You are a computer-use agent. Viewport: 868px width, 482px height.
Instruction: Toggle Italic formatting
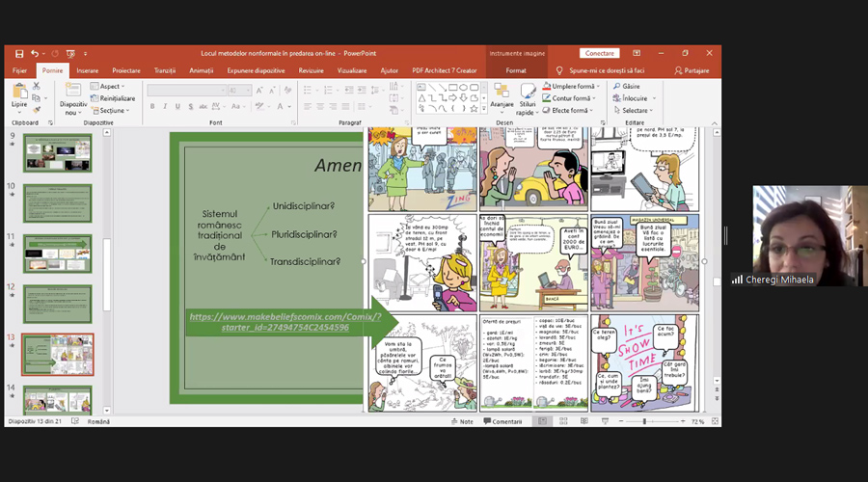(x=165, y=106)
